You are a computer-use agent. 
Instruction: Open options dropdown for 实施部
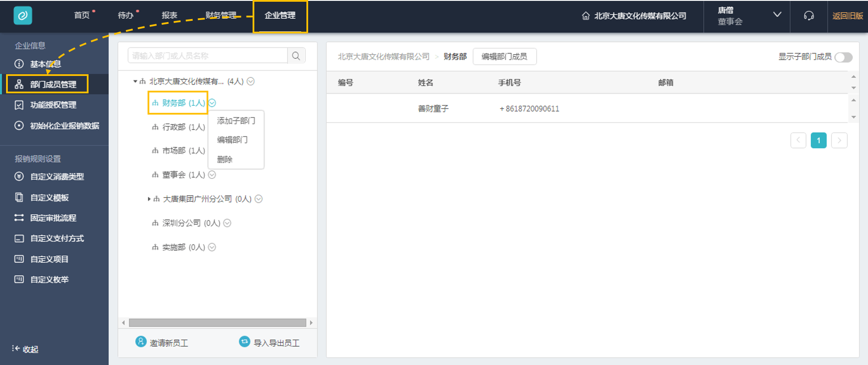coord(212,247)
